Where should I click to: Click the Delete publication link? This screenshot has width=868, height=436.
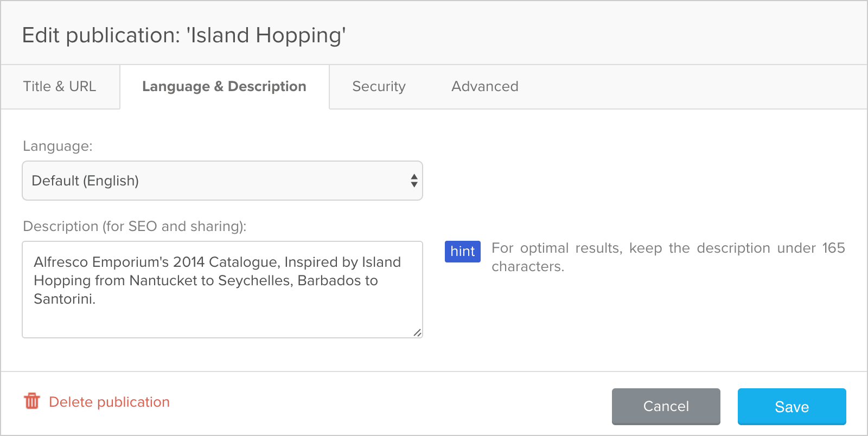tap(109, 402)
